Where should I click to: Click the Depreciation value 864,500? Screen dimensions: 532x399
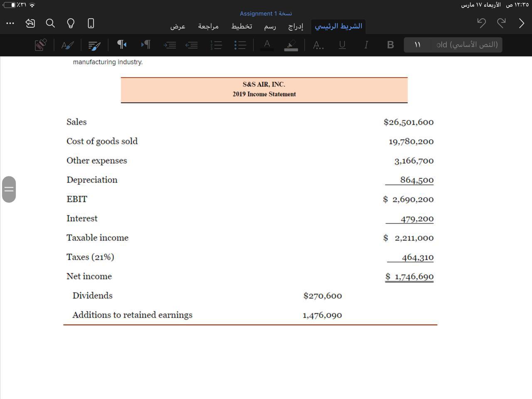pyautogui.click(x=417, y=180)
